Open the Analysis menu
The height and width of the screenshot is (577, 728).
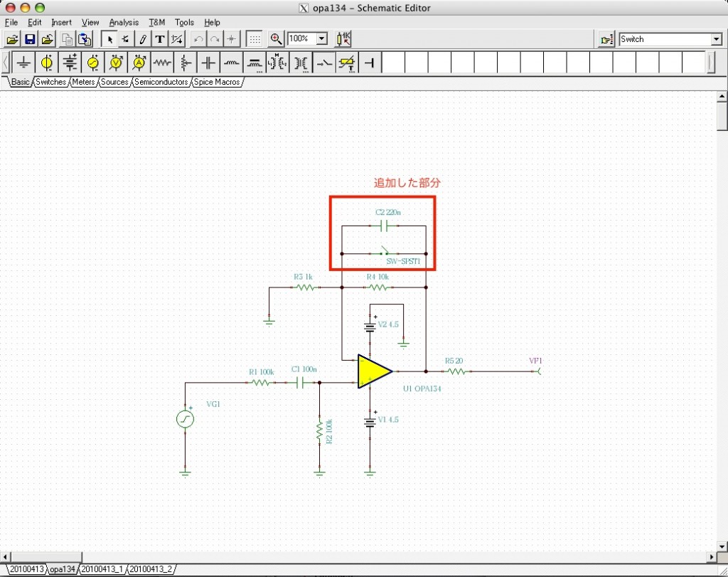(124, 22)
